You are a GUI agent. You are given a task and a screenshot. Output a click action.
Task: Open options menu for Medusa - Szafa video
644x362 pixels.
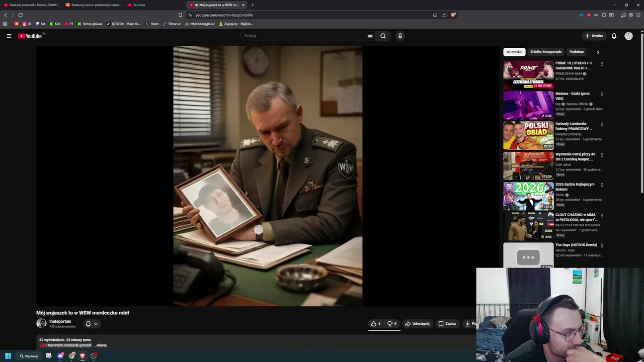(x=602, y=94)
